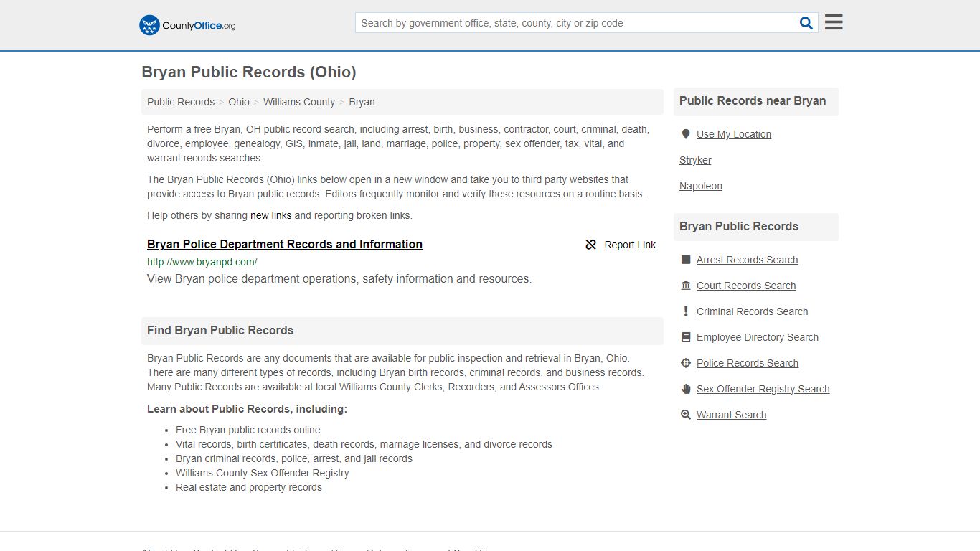Click the Sex Offender Registry hand icon
The image size is (980, 551).
pyautogui.click(x=686, y=389)
